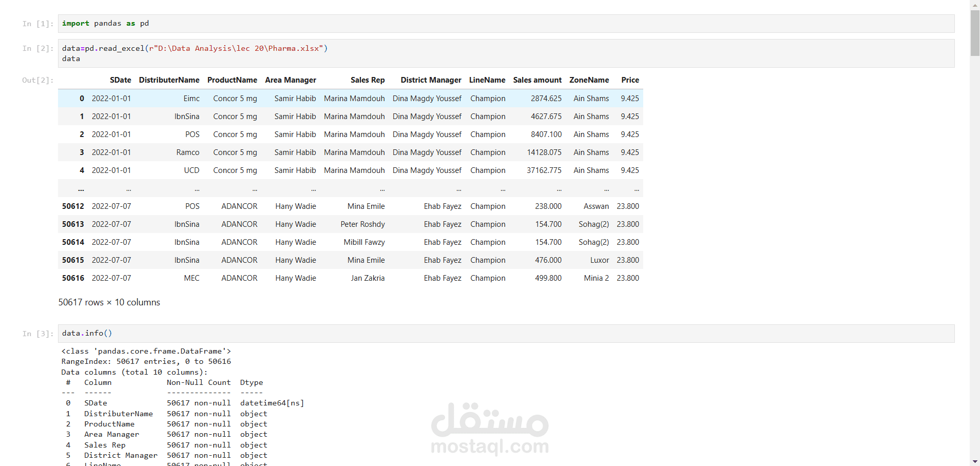Click sales amount 37162.775
Screen dimensions: 980x466
click(x=544, y=170)
